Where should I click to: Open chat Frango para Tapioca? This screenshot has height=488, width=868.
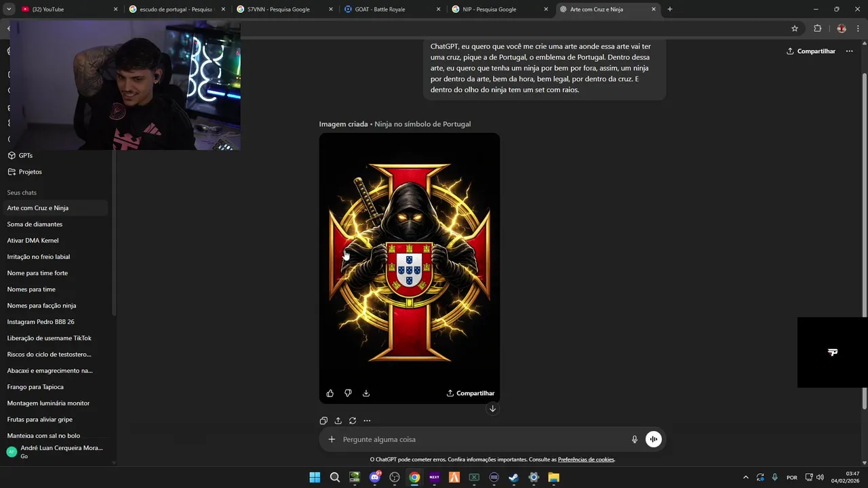(54, 387)
